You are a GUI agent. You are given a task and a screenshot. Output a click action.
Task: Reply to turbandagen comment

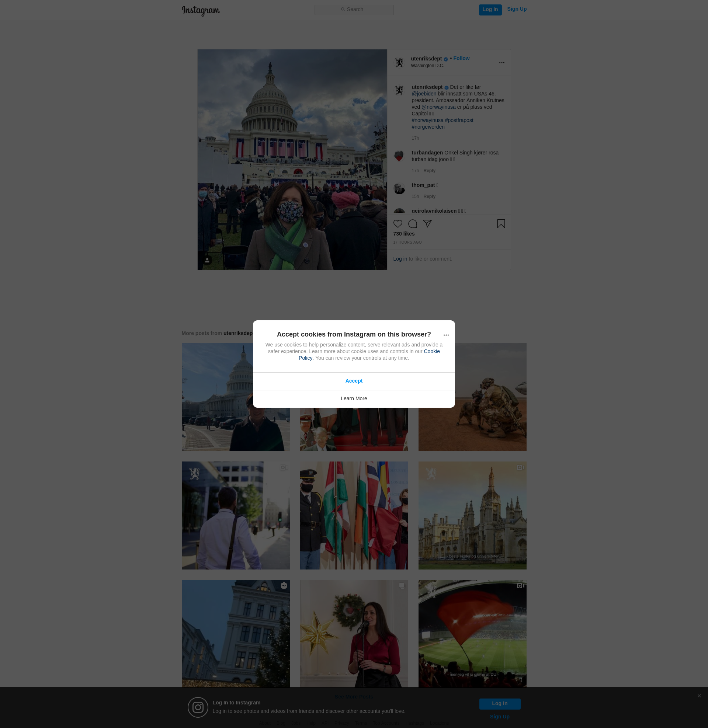point(429,171)
